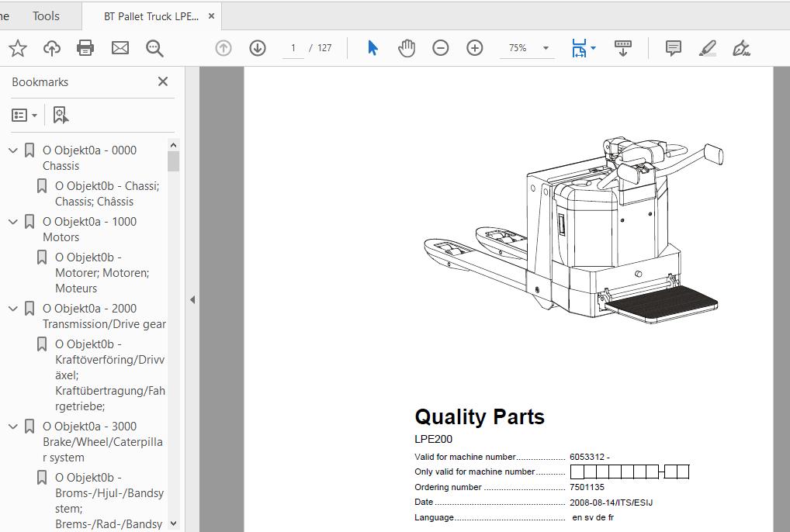Click bookmark icon beside 2000 Transmission/Drive gear

pyautogui.click(x=29, y=309)
